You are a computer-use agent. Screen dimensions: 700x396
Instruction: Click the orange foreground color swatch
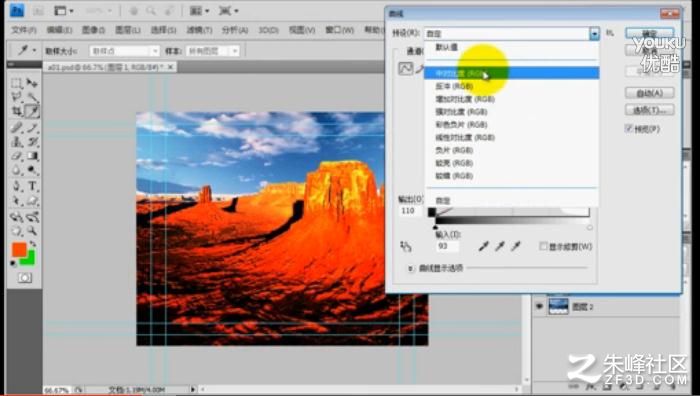[x=19, y=250]
